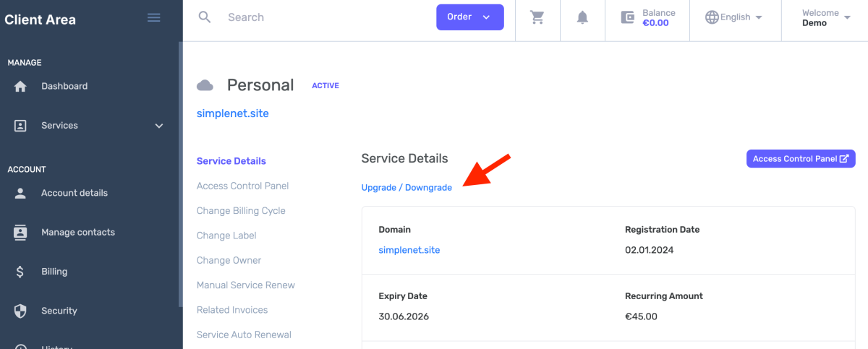Click the Billing dollar sign icon

click(x=20, y=272)
